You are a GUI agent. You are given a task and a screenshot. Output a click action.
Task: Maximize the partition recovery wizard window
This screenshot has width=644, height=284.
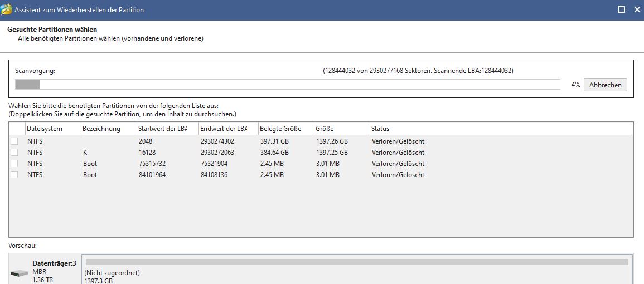tap(622, 9)
